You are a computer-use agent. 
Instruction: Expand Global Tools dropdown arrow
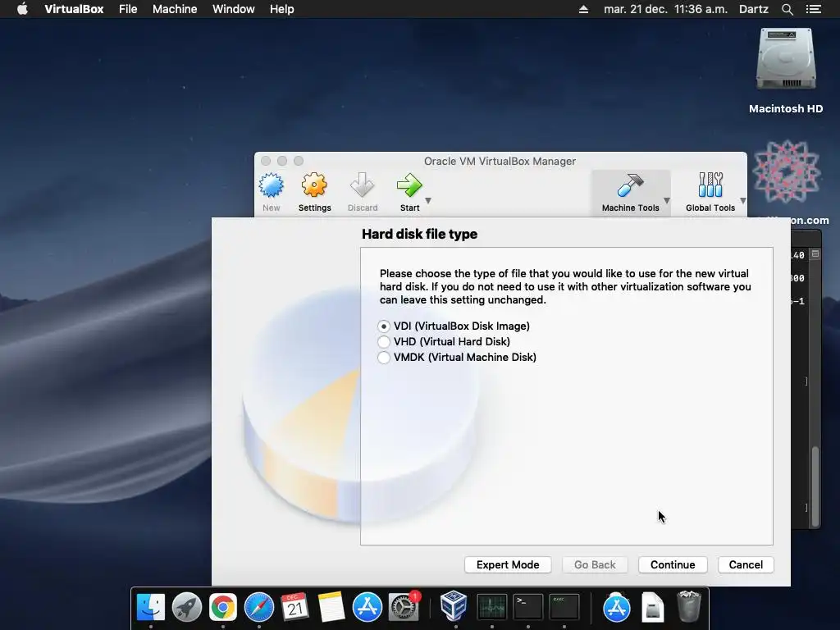tap(743, 201)
